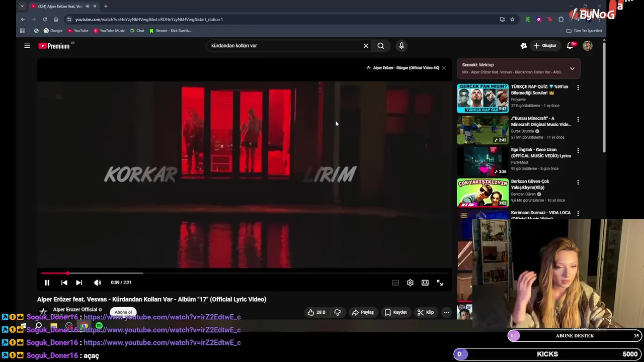Click the page's vertical scrollbar

click(x=604, y=98)
